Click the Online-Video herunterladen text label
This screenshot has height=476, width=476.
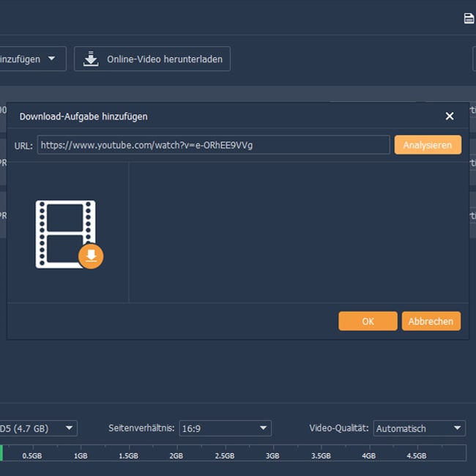point(165,59)
